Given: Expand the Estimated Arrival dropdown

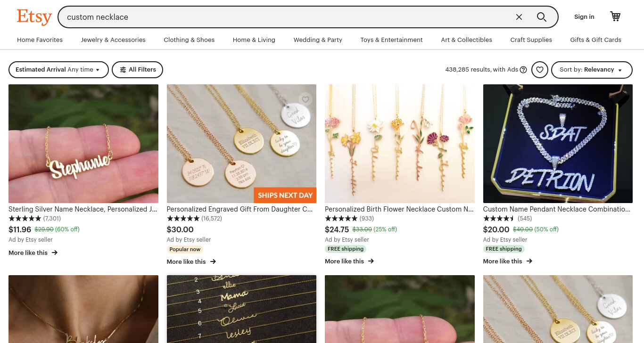Looking at the screenshot, I should click(58, 70).
